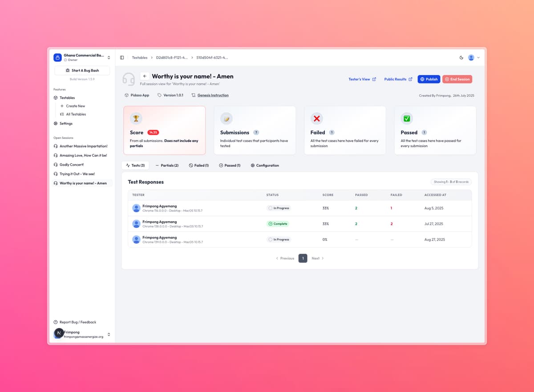The image size is (534, 392).
Task: Switch to the Configuration tab
Action: 264,165
